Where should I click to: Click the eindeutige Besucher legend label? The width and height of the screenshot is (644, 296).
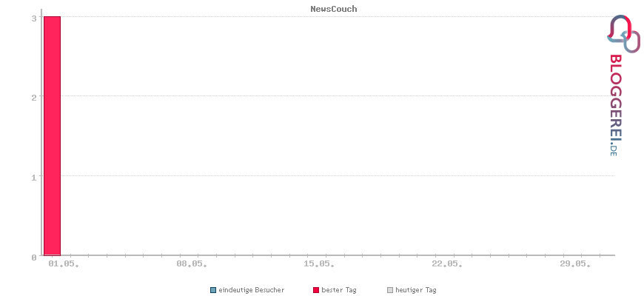(252, 290)
